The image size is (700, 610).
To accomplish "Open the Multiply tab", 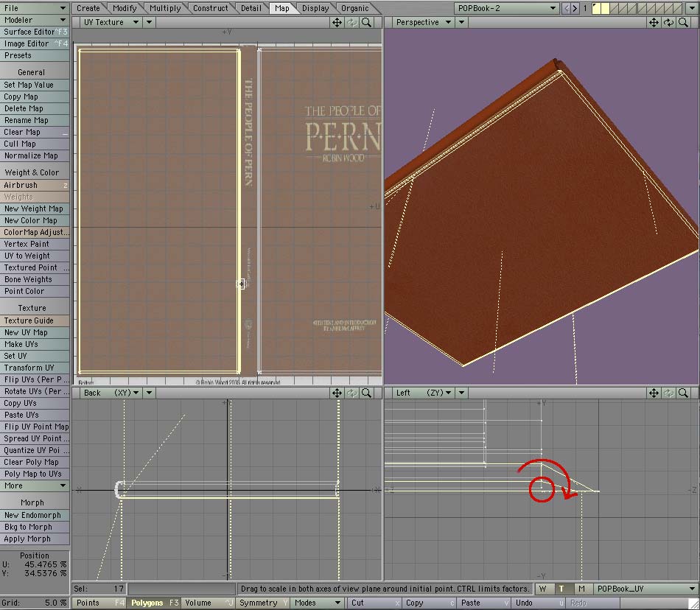I will tap(165, 8).
